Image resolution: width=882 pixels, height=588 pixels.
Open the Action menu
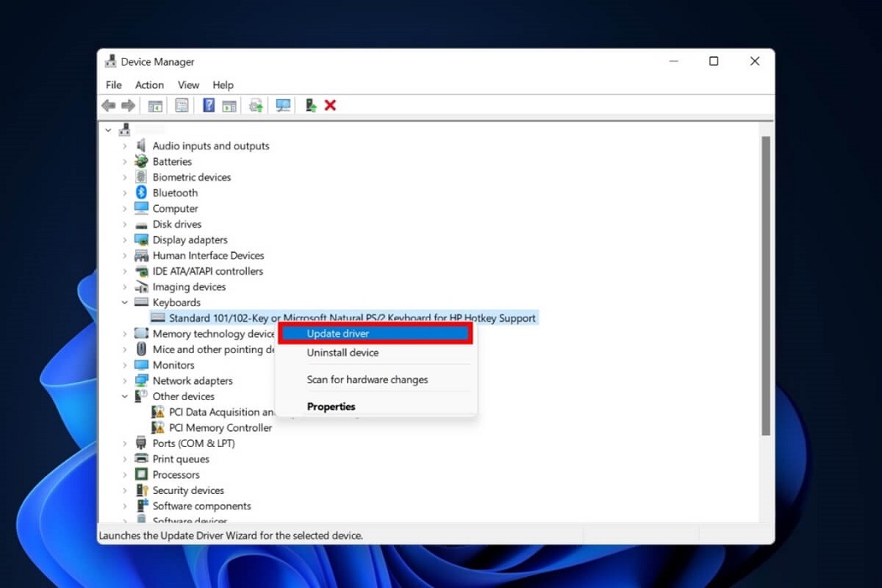tap(149, 85)
